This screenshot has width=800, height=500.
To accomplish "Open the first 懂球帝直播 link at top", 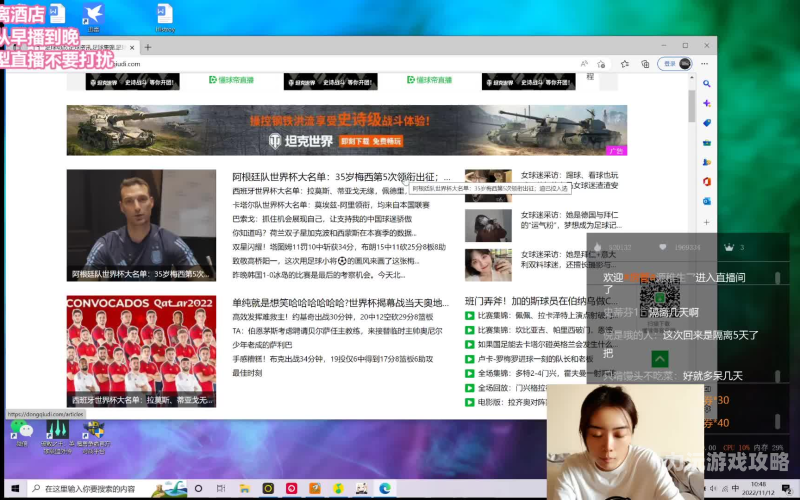I will point(232,80).
